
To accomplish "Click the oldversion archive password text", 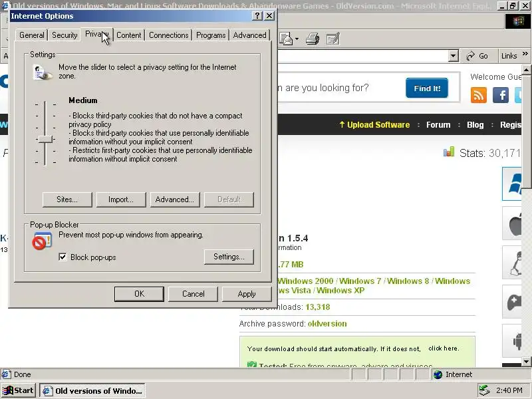I will 327,324.
